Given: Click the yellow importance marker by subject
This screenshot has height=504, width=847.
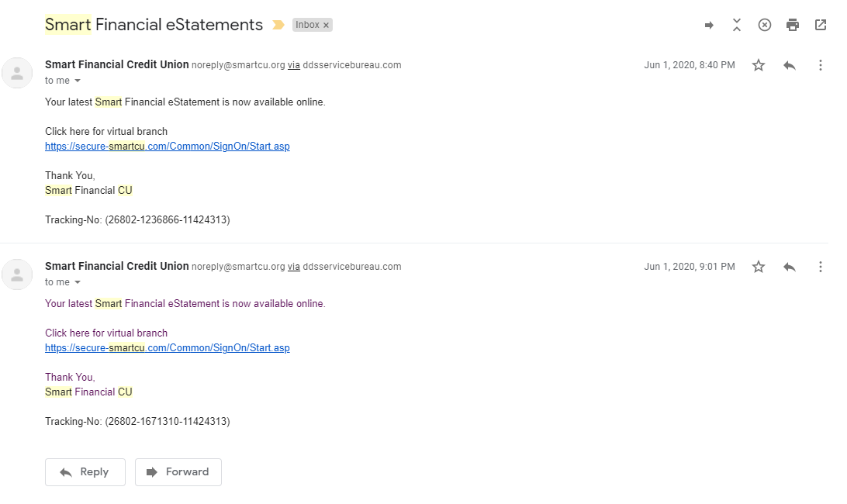Looking at the screenshot, I should point(278,25).
